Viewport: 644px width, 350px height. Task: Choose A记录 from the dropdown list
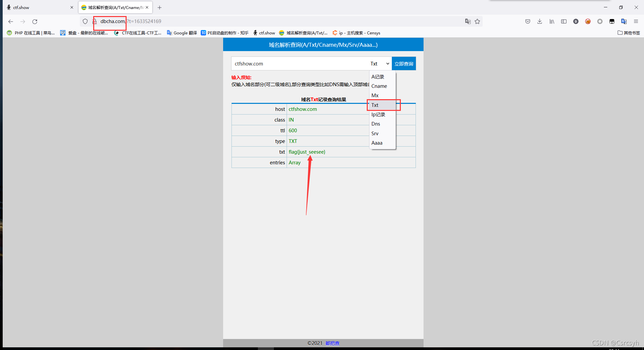click(382, 77)
